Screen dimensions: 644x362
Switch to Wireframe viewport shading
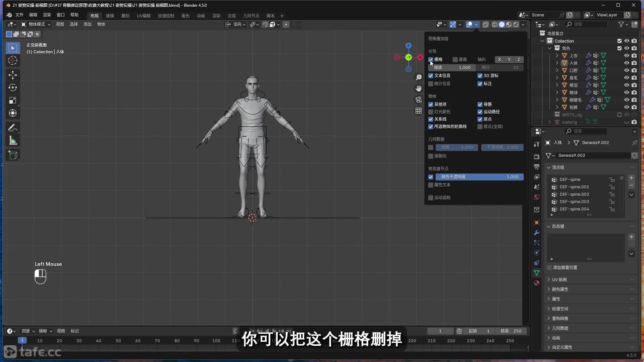tap(495, 24)
